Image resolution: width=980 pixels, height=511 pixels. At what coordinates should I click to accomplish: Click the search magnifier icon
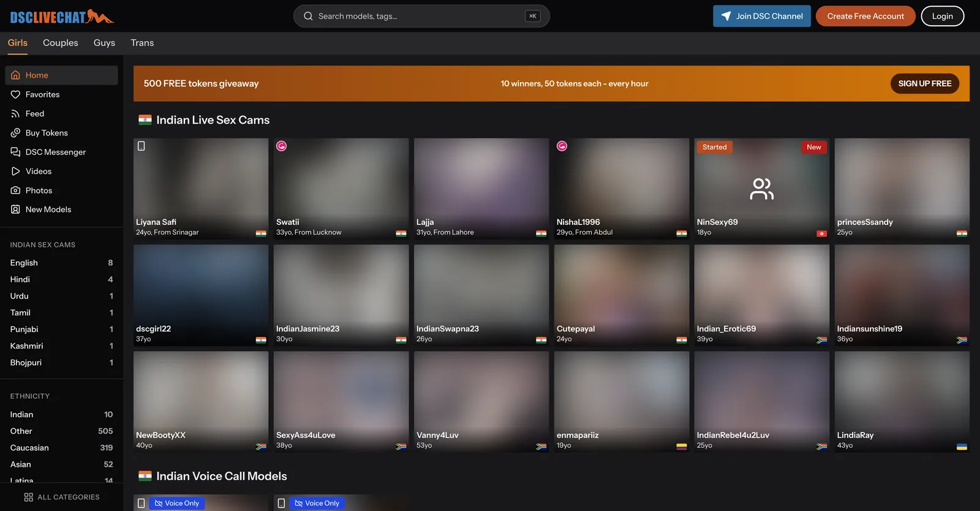[308, 16]
